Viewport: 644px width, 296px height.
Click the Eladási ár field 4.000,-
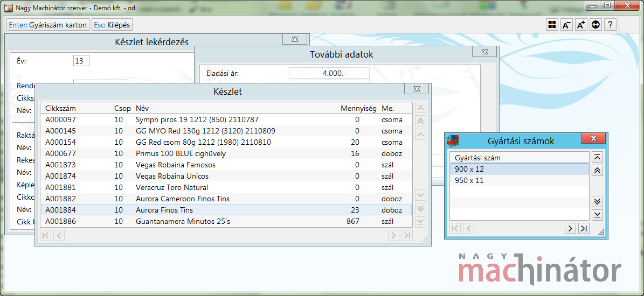coord(329,73)
